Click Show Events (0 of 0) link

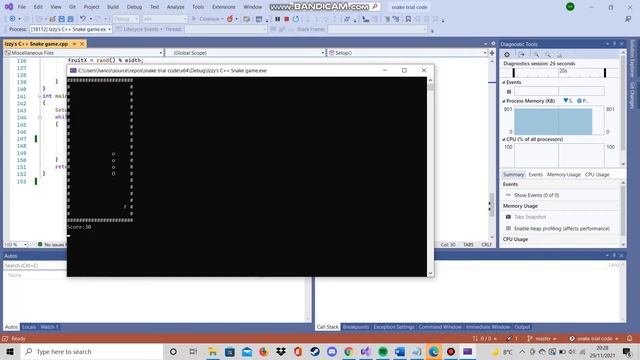tap(536, 195)
